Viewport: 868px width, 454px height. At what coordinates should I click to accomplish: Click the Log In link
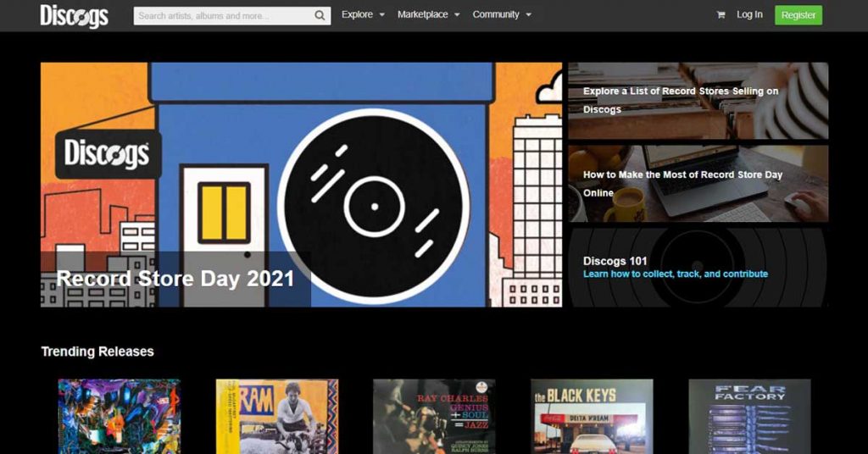(x=749, y=15)
